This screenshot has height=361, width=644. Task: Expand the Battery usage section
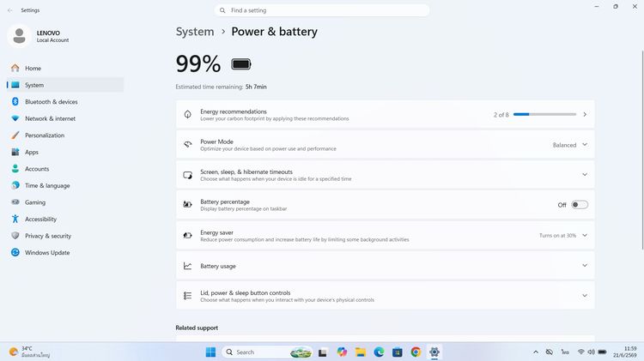(x=385, y=266)
